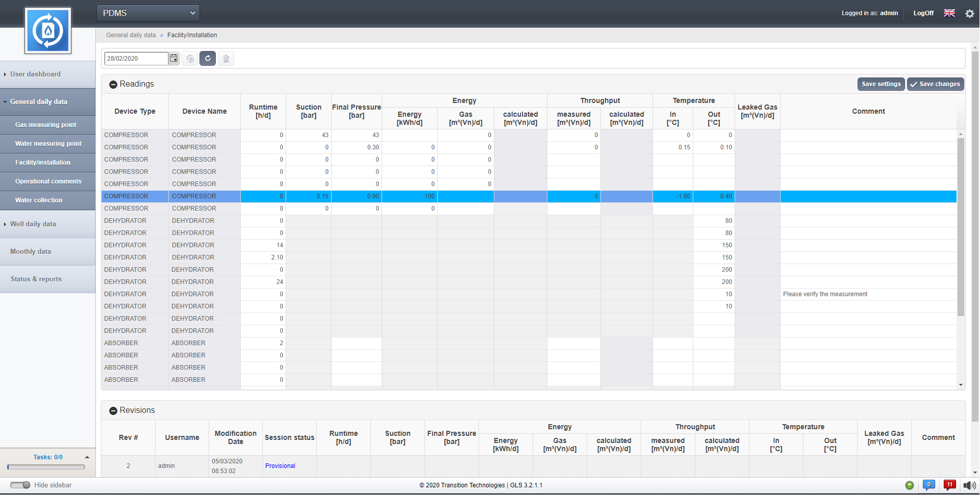Collapse the Readings section
The height and width of the screenshot is (495, 980).
113,85
